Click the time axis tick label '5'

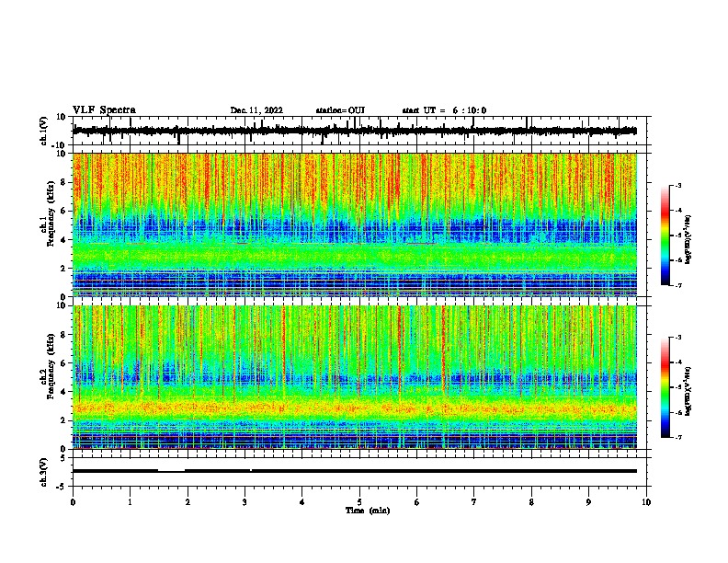click(x=359, y=502)
